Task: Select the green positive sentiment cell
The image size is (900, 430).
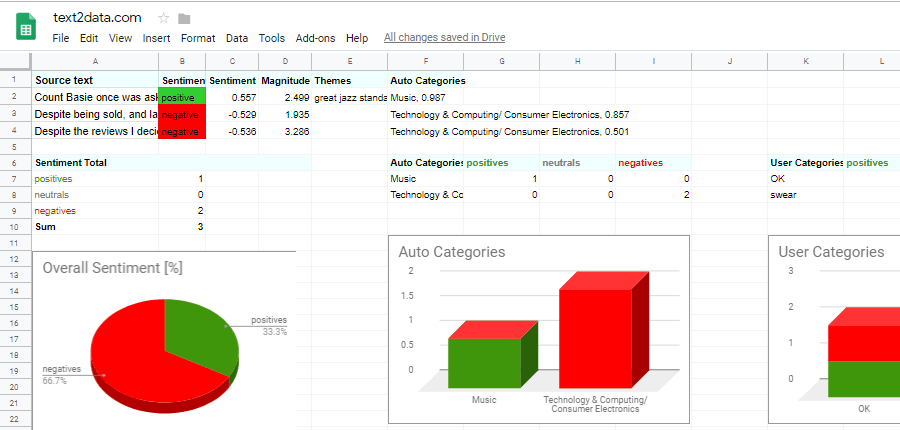Action: click(x=182, y=98)
